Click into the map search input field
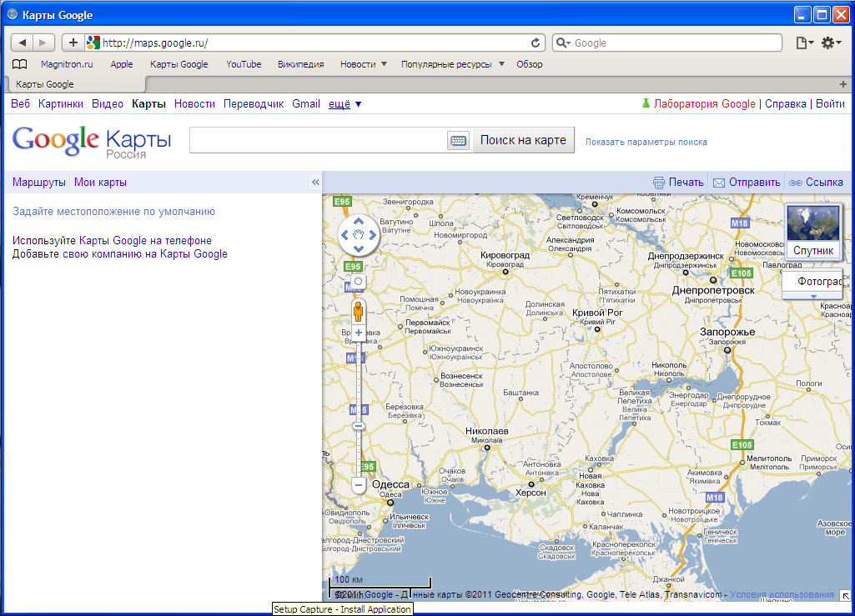 tap(318, 140)
